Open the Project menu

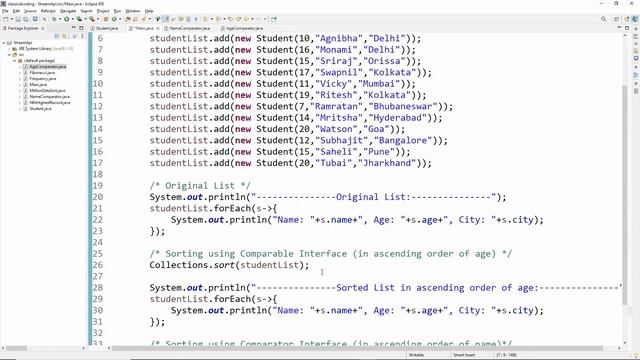[103, 11]
